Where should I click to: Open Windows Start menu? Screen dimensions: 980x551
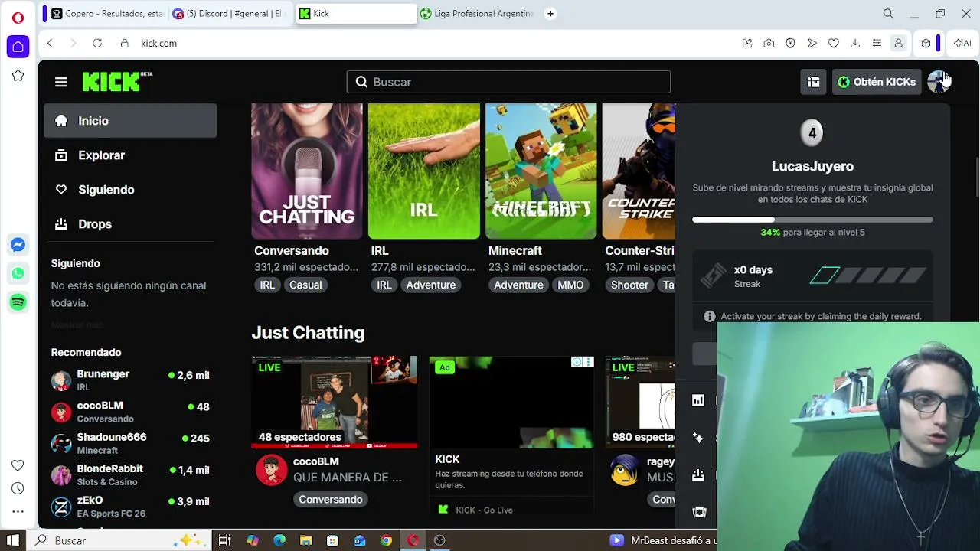[12, 540]
